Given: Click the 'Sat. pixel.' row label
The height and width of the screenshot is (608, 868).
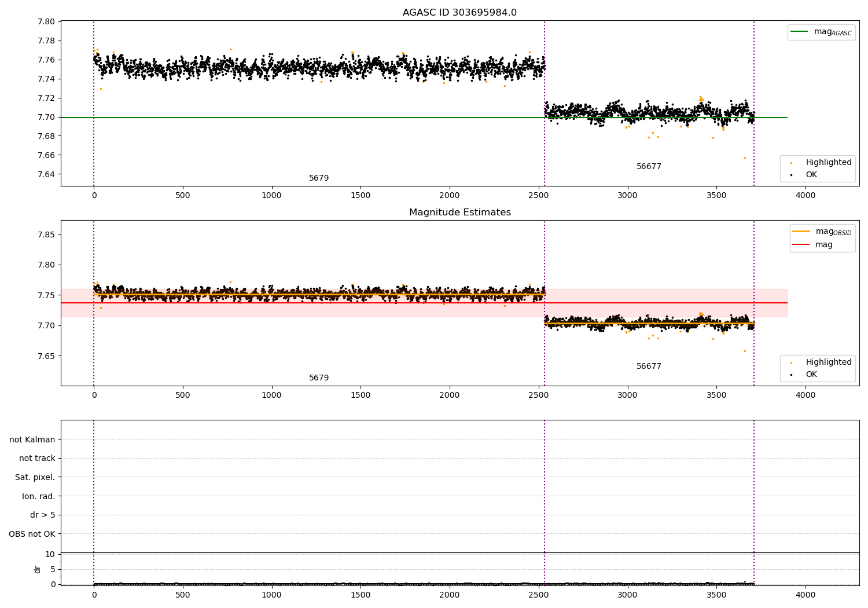Looking at the screenshot, I should pyautogui.click(x=35, y=477).
